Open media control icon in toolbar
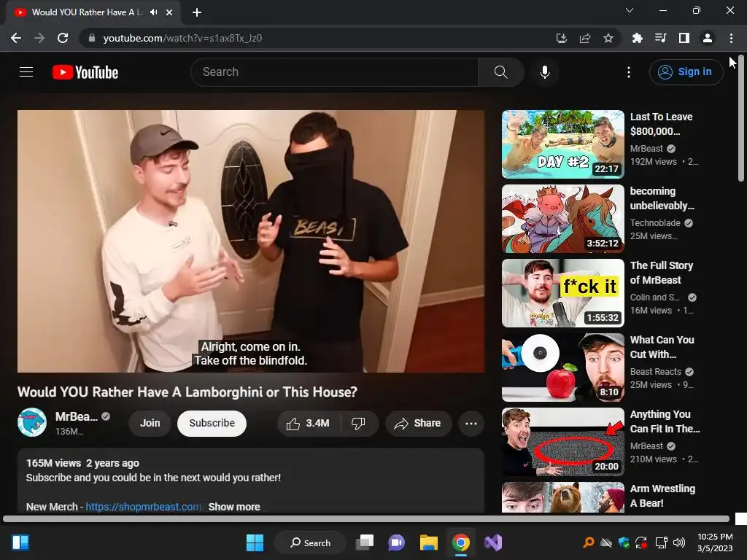 click(661, 38)
